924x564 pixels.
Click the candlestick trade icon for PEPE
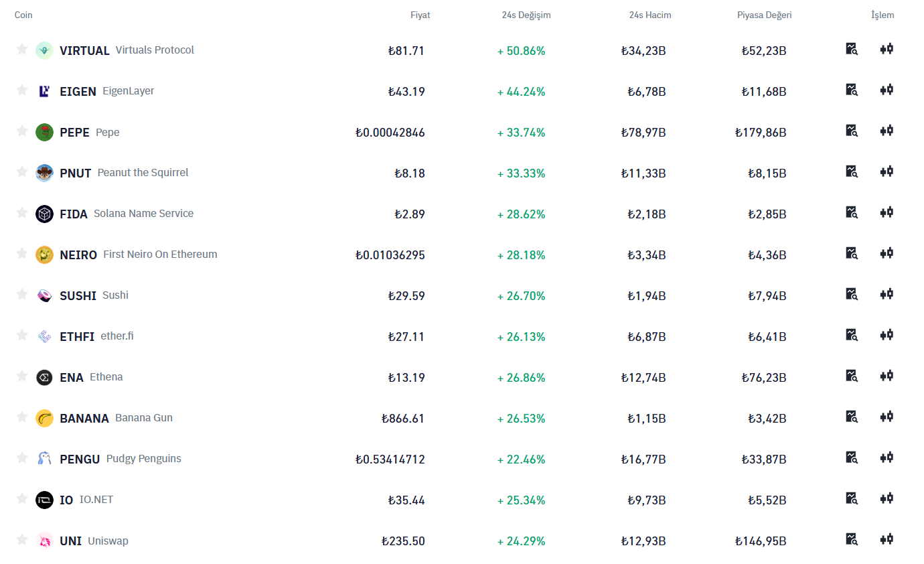[887, 131]
